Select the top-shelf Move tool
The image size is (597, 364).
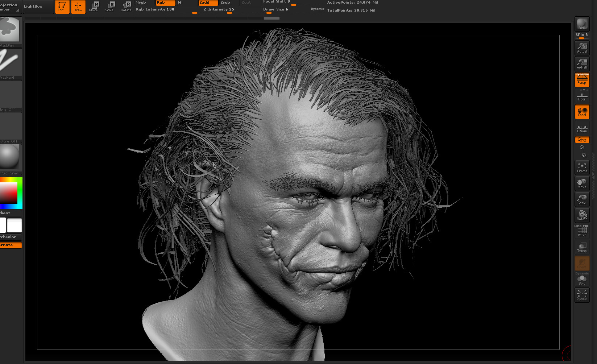pos(94,7)
